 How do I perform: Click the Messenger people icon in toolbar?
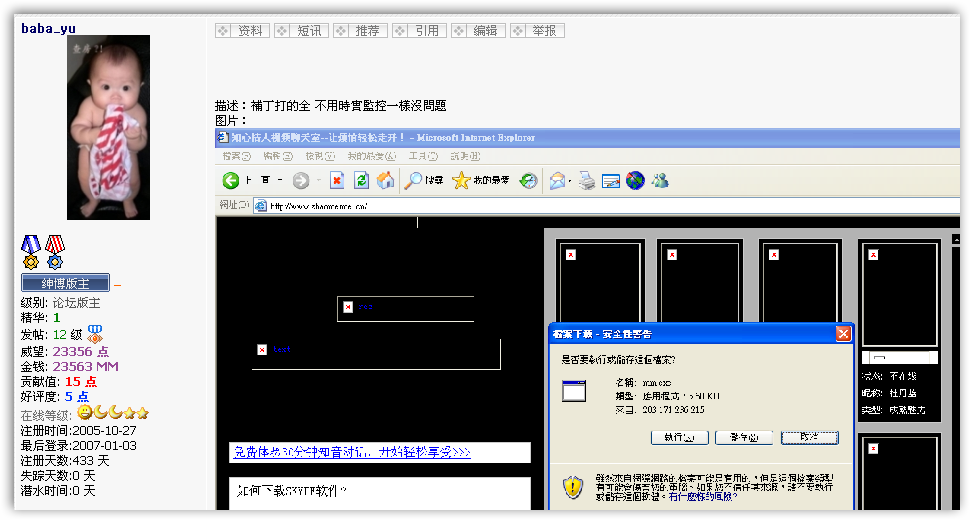[660, 181]
